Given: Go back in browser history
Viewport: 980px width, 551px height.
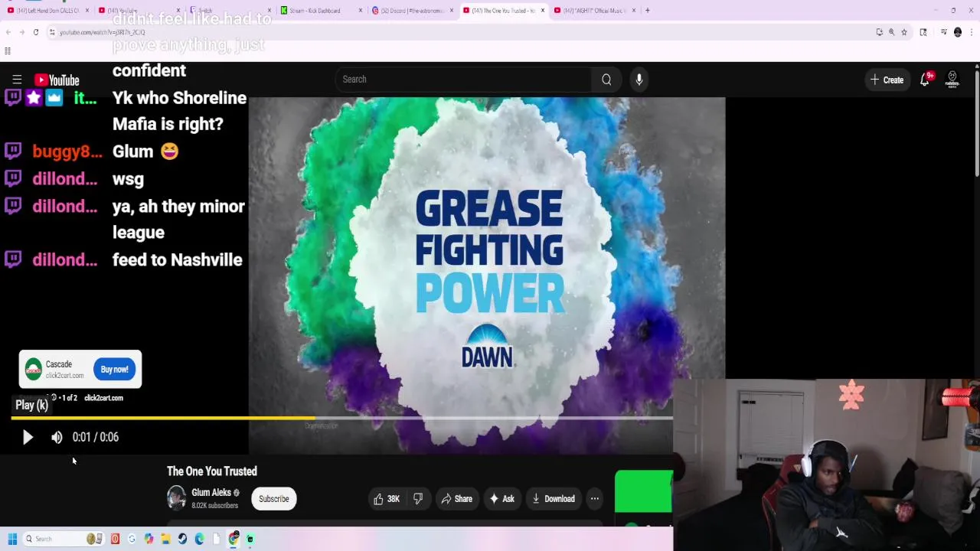Looking at the screenshot, I should tap(8, 32).
